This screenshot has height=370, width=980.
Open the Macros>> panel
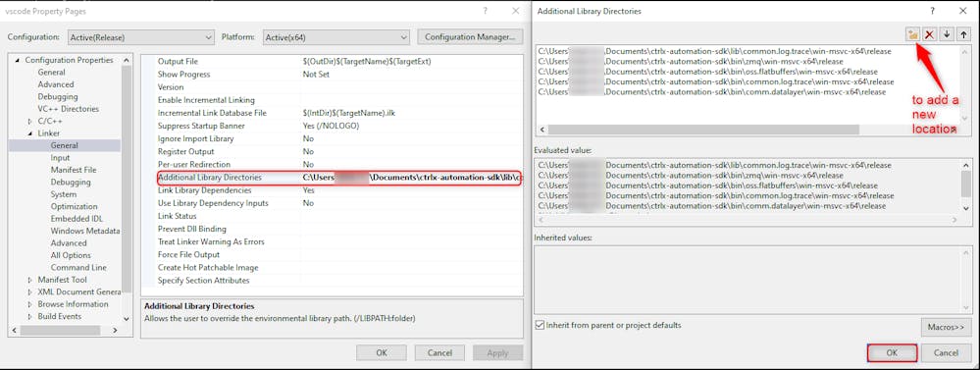pyautogui.click(x=946, y=327)
